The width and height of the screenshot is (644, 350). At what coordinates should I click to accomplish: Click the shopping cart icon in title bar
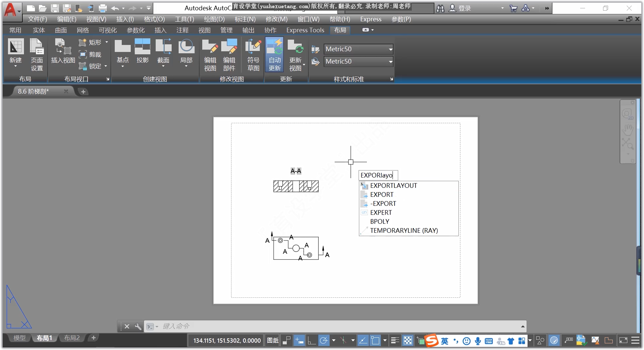(x=513, y=8)
